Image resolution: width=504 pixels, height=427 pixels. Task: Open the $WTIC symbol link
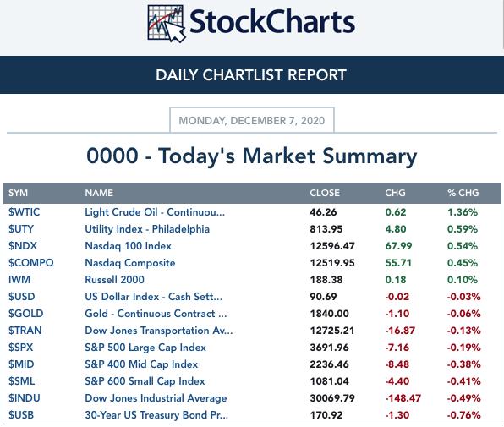[25, 212]
